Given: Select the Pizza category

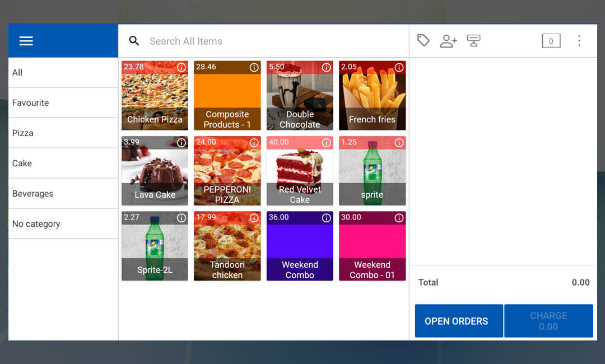Looking at the screenshot, I should click(63, 133).
